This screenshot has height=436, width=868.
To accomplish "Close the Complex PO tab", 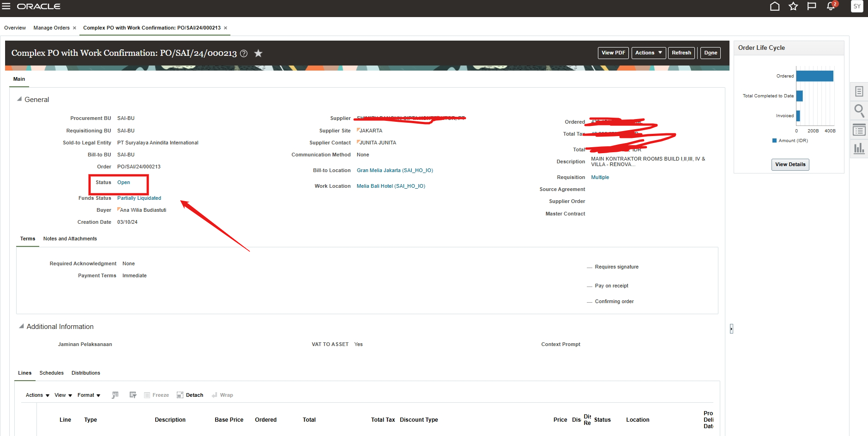I will 225,28.
